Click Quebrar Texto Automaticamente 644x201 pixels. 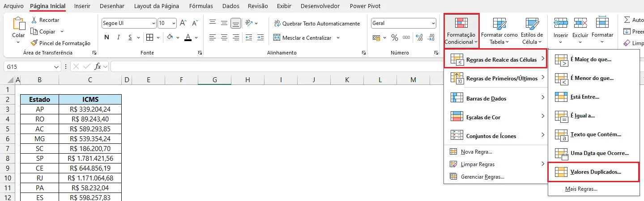coord(316,23)
